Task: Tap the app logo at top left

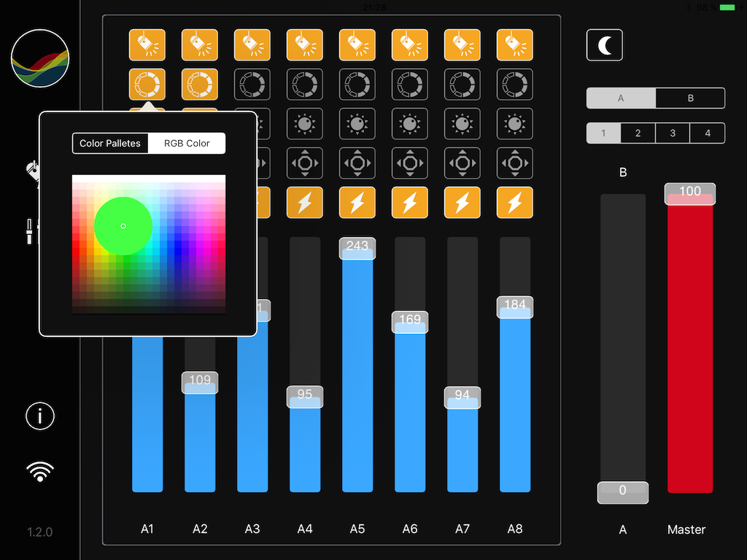Action: 40,58
